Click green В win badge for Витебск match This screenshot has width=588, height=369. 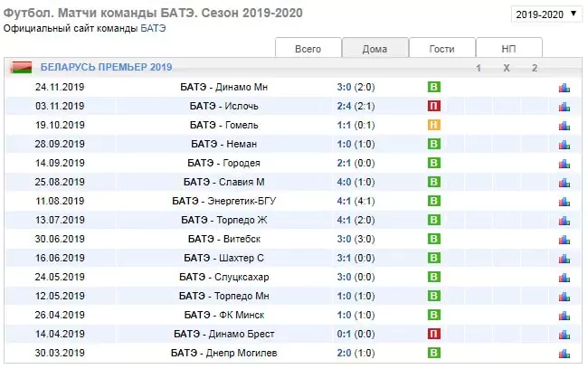click(434, 239)
